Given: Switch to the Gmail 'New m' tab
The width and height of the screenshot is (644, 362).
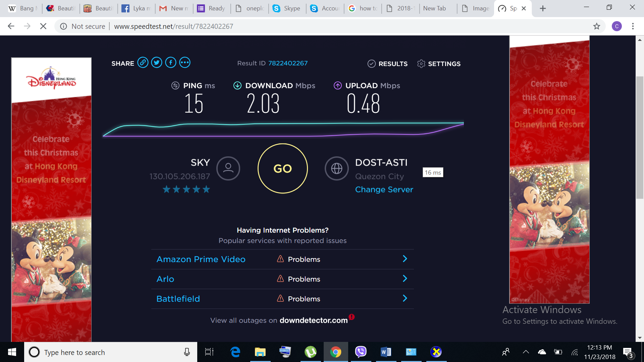Looking at the screenshot, I should point(174,8).
